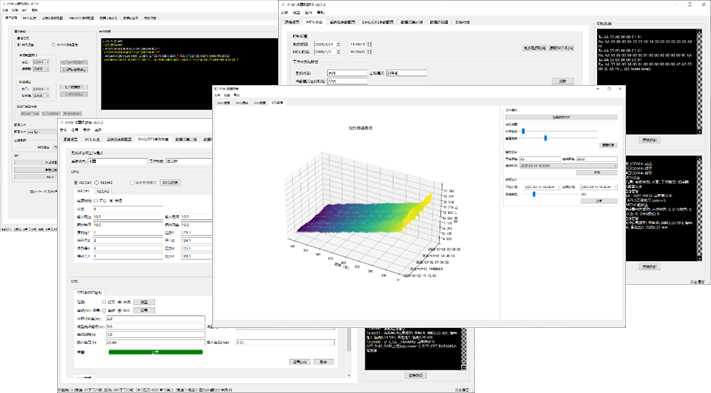Click the green progress bar in OTS section
The width and height of the screenshot is (711, 393).
click(156, 352)
